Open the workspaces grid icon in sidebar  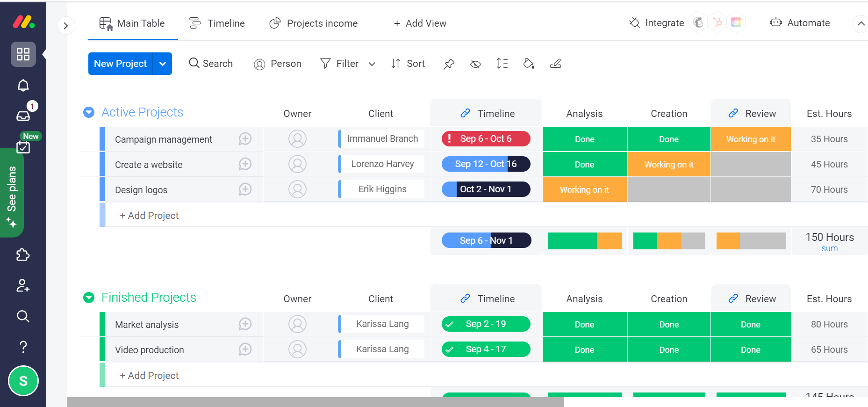[x=23, y=54]
